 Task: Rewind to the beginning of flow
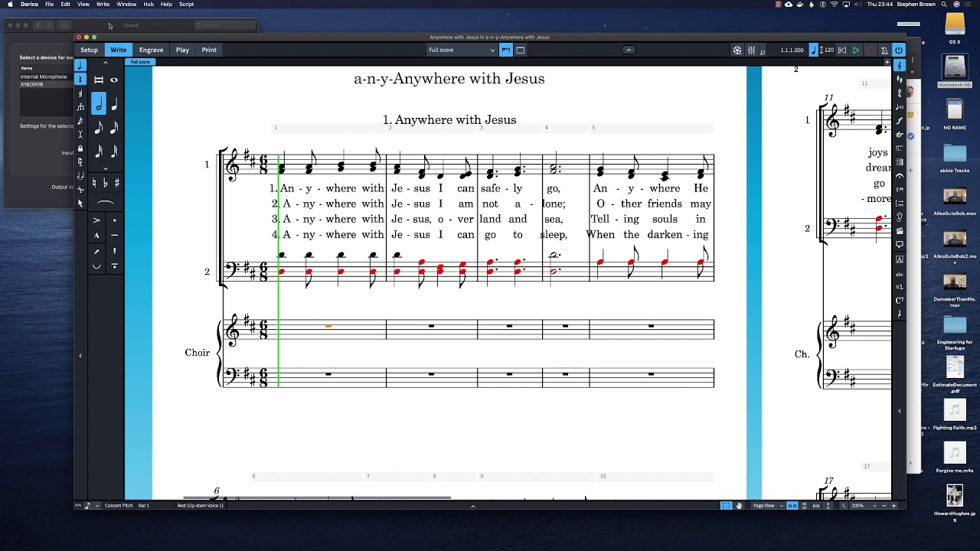coord(842,50)
